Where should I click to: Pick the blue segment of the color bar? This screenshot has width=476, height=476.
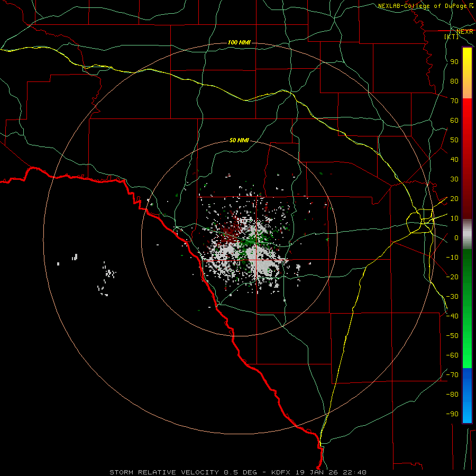[467, 396]
